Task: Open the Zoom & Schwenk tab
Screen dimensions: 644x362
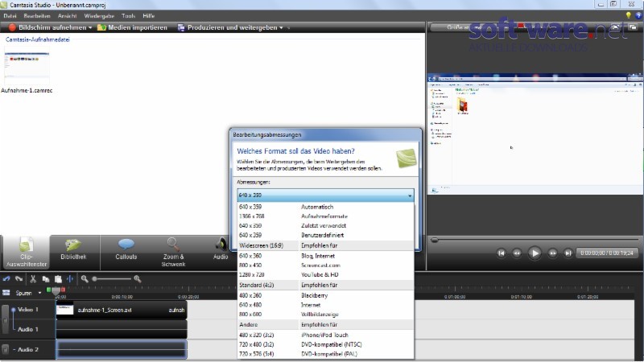Action: 173,253
